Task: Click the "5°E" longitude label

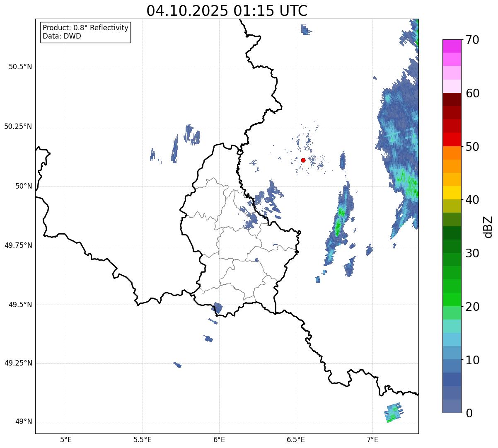Action: pos(66,439)
